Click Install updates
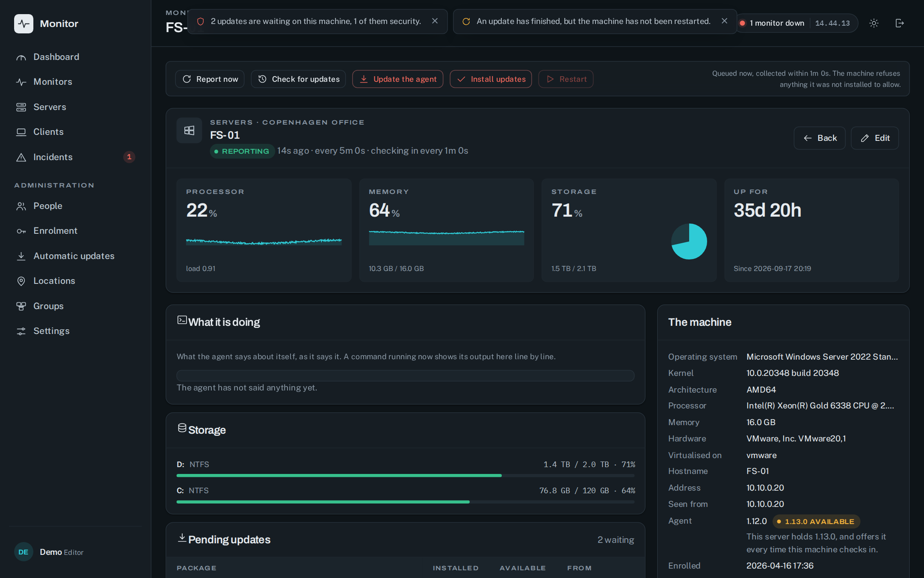Image resolution: width=924 pixels, height=578 pixels. point(491,79)
